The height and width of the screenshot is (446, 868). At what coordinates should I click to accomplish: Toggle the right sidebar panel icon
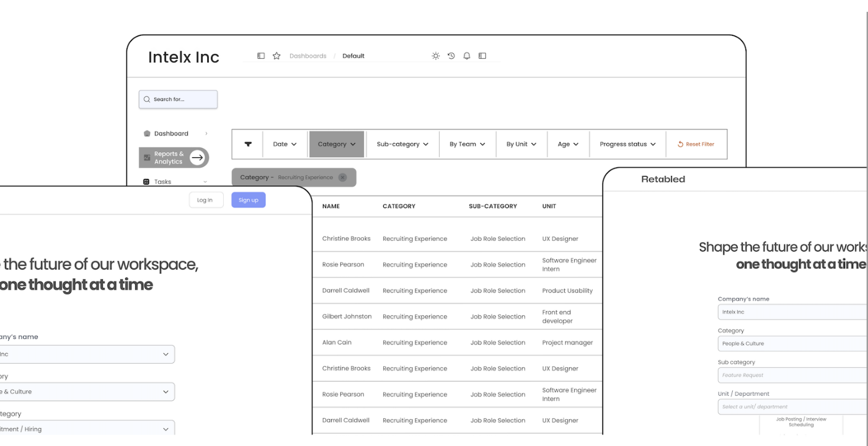(482, 56)
